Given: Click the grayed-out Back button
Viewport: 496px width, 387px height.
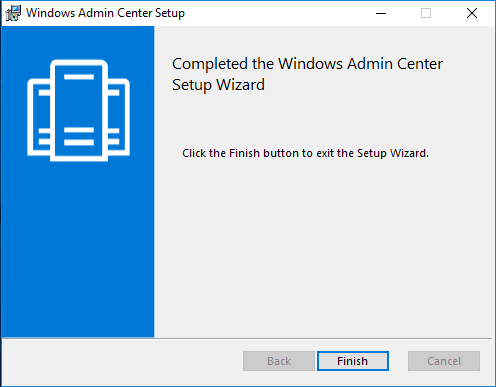Looking at the screenshot, I should tap(279, 361).
